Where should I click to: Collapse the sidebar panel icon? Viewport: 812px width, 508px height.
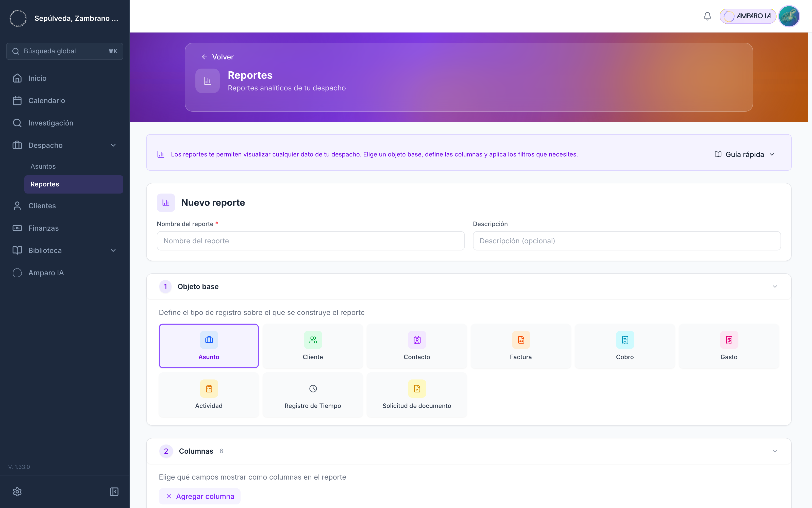tap(114, 491)
